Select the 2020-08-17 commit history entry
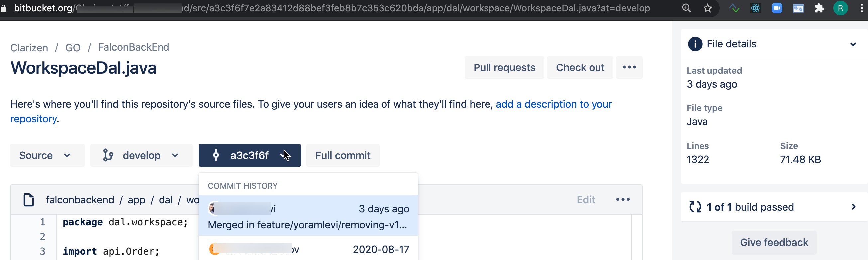The image size is (868, 260). 308,250
